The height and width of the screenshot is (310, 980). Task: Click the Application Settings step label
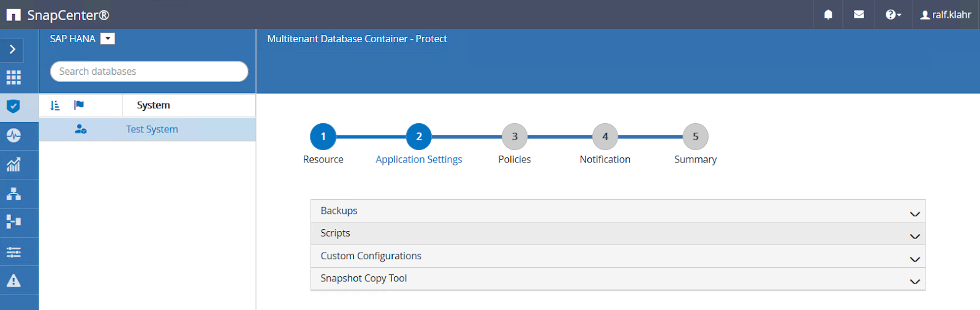pyautogui.click(x=419, y=159)
